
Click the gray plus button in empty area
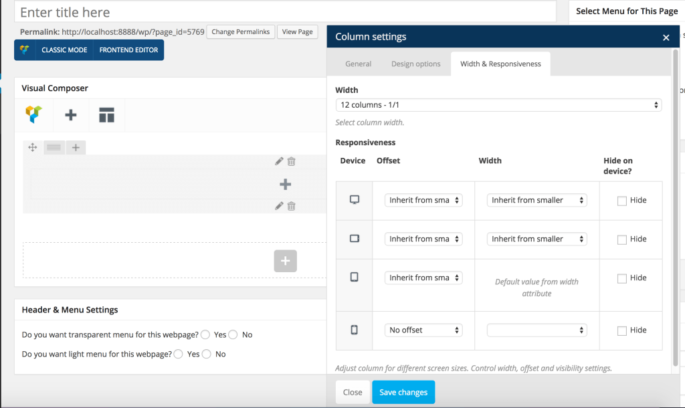(285, 261)
